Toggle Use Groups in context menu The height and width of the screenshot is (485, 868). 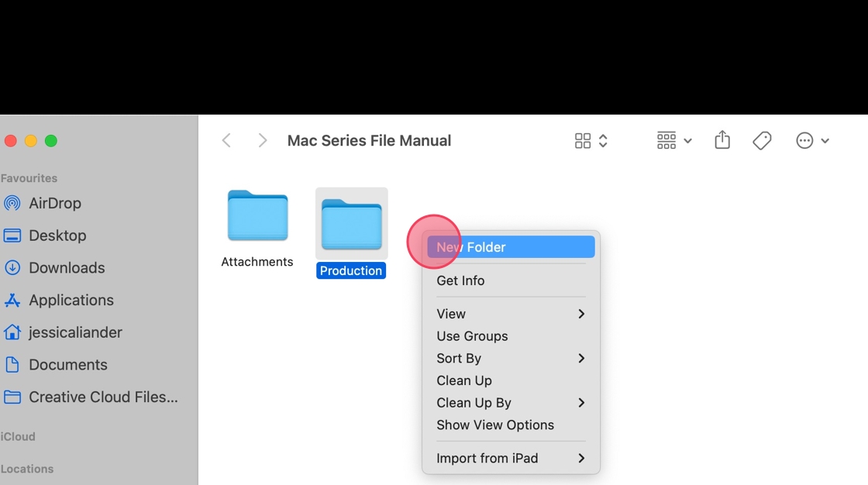point(472,336)
